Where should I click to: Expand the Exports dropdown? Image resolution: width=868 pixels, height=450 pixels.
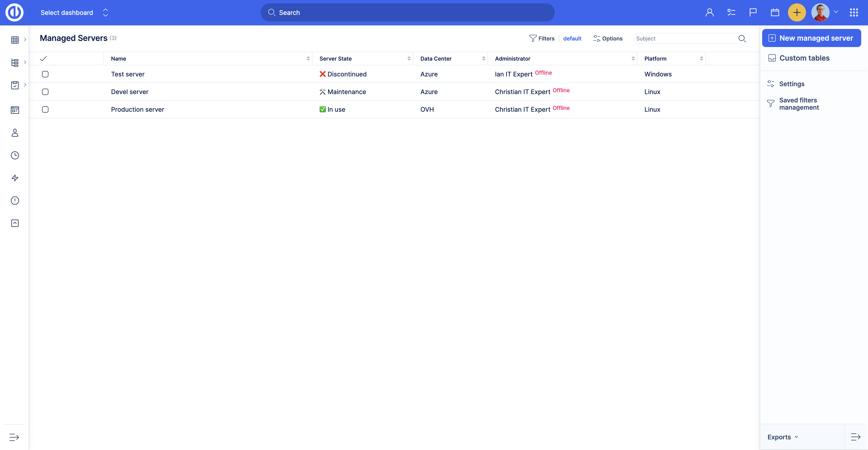[x=783, y=437]
